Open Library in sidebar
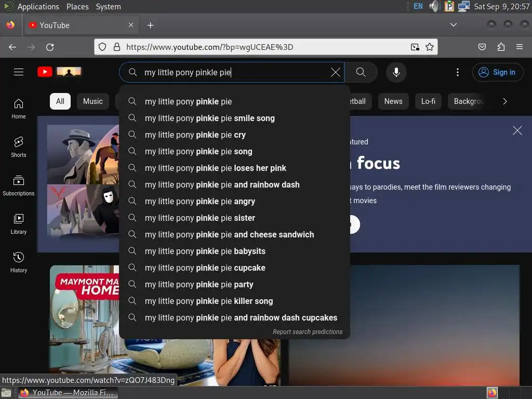Image resolution: width=532 pixels, height=399 pixels. pyautogui.click(x=19, y=224)
